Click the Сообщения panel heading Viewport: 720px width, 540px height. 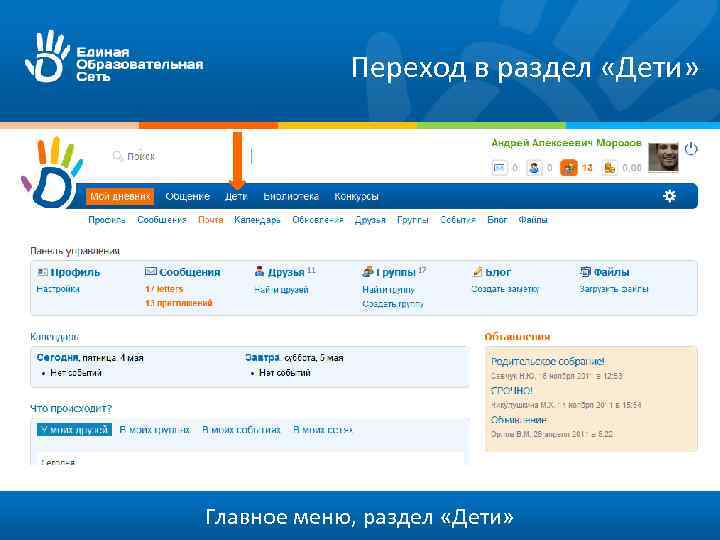point(190,272)
